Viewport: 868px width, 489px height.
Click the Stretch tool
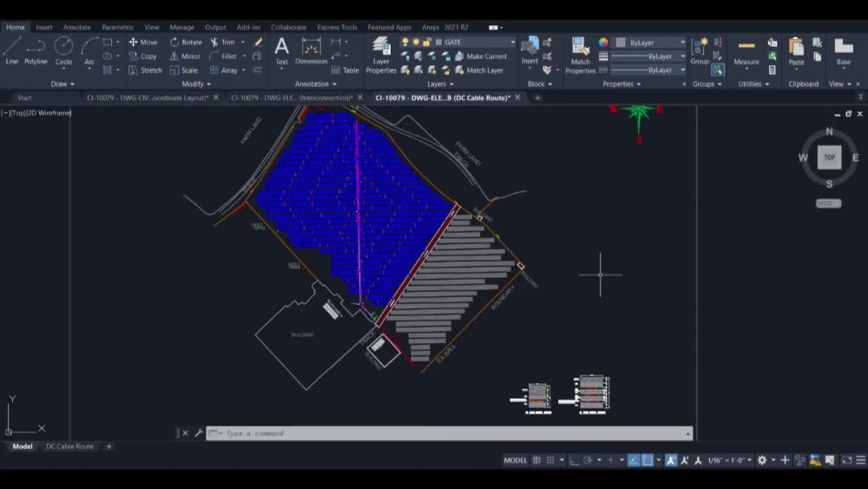(x=145, y=70)
